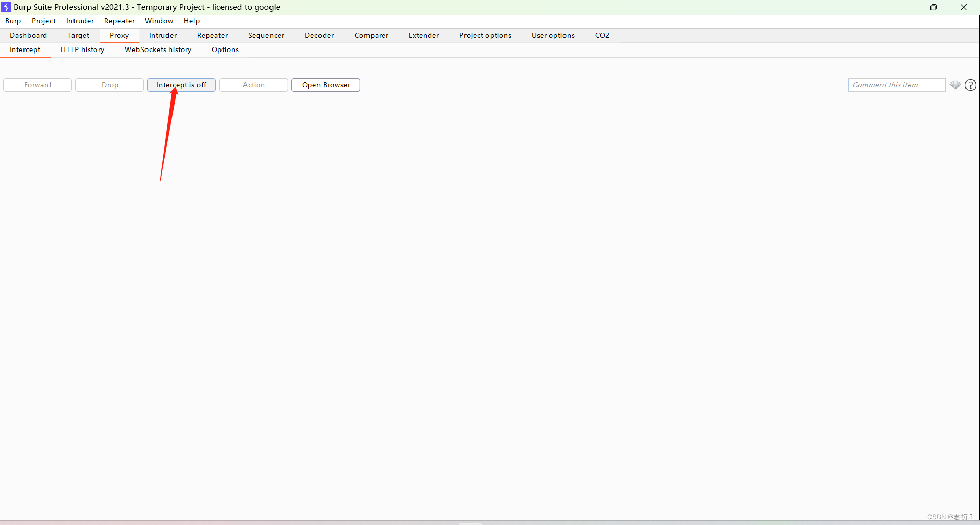This screenshot has width=980, height=525.
Task: Select the Intercept sub-tab
Action: click(25, 49)
